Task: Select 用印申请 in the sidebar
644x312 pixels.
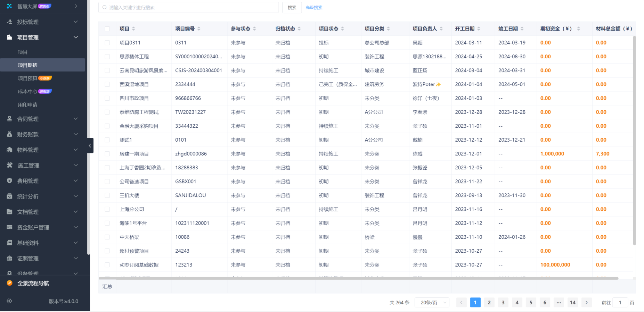Action: tap(28, 105)
